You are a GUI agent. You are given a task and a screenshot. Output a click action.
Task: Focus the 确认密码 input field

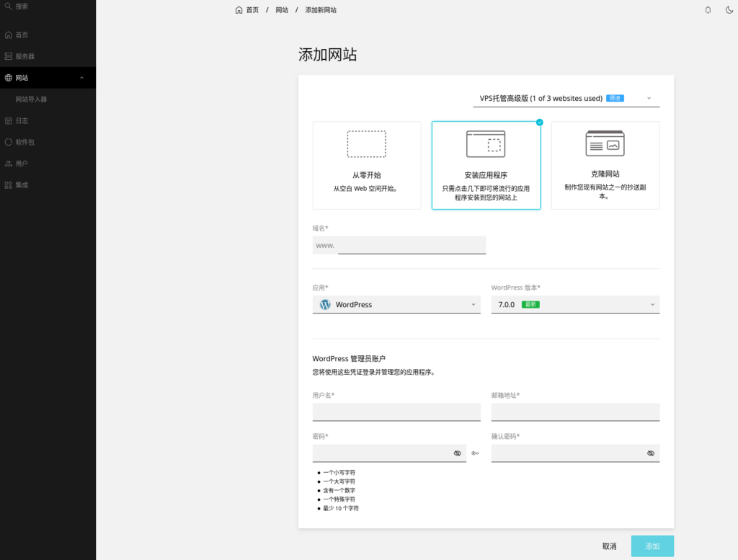tap(575, 453)
